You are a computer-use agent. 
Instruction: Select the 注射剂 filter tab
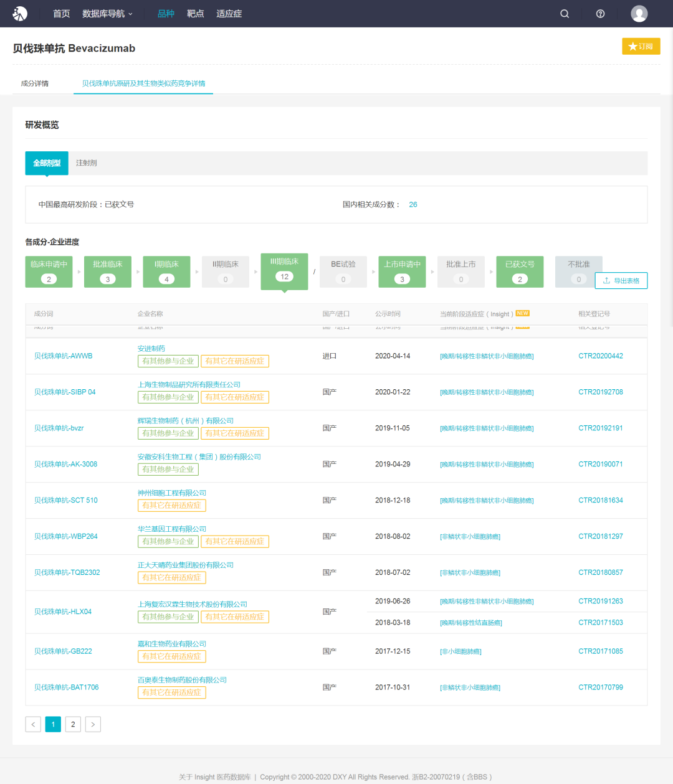(x=86, y=163)
